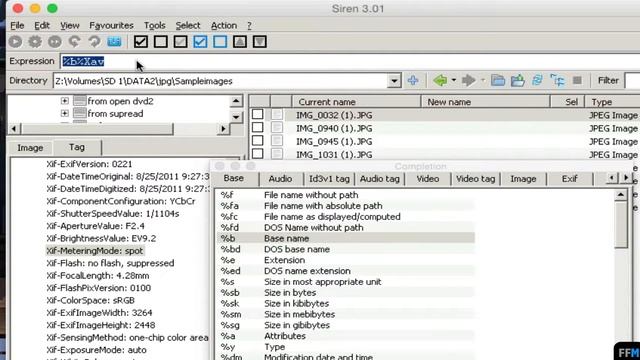Click the blue empty-box toolbar icon

click(220, 42)
